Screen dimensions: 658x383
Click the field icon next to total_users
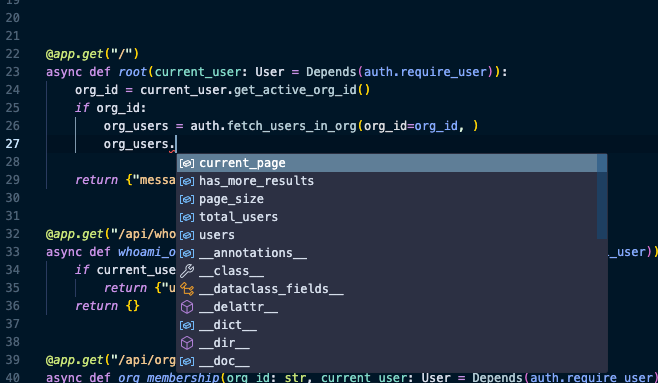(187, 217)
